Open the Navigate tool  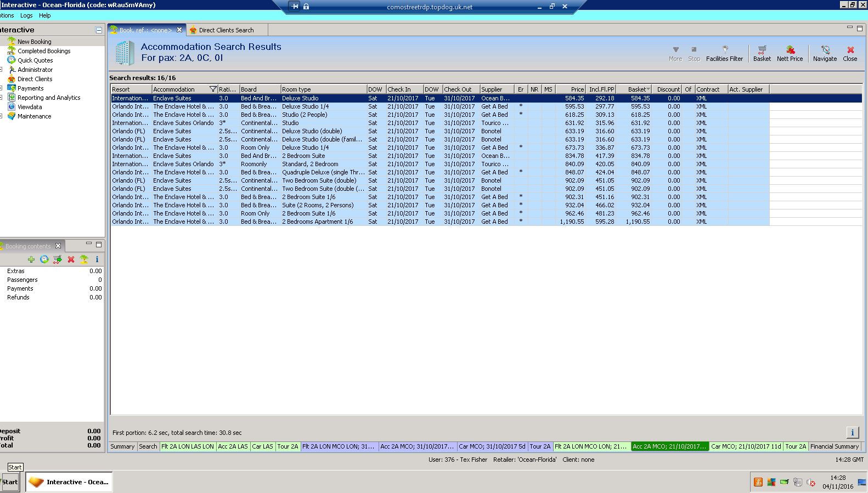pyautogui.click(x=825, y=53)
